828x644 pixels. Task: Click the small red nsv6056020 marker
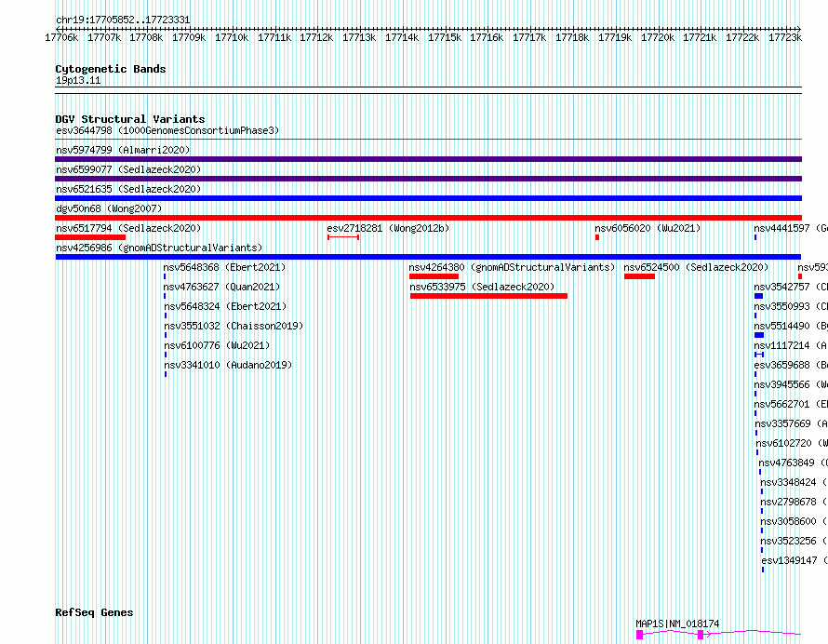tap(597, 237)
